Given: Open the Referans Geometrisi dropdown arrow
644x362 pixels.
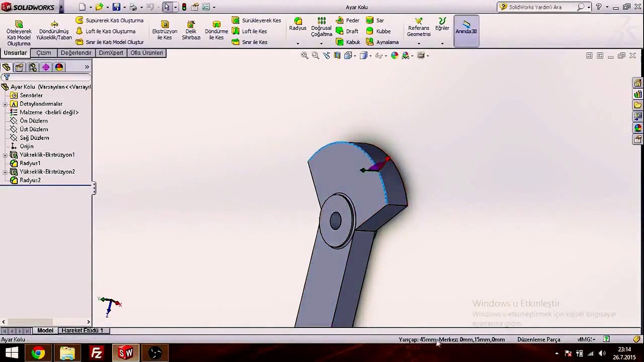Looking at the screenshot, I should click(419, 44).
